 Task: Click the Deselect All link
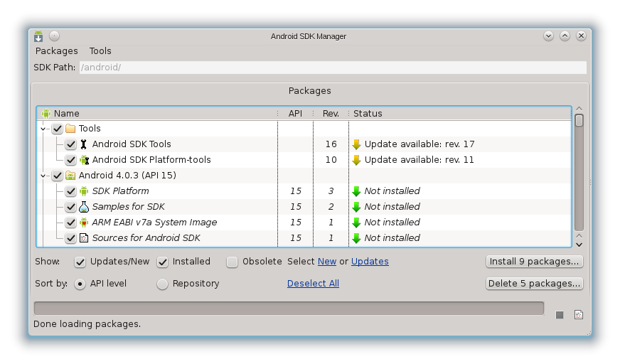coord(313,284)
